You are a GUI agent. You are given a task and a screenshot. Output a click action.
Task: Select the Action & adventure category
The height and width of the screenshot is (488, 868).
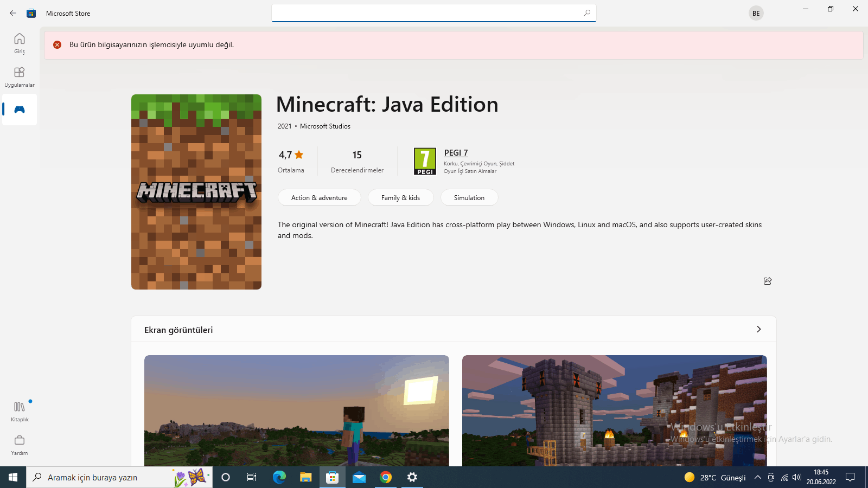(320, 198)
